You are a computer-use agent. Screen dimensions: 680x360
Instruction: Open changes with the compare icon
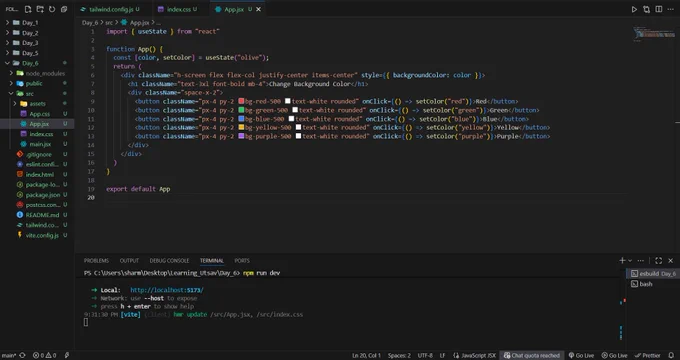tap(646, 9)
